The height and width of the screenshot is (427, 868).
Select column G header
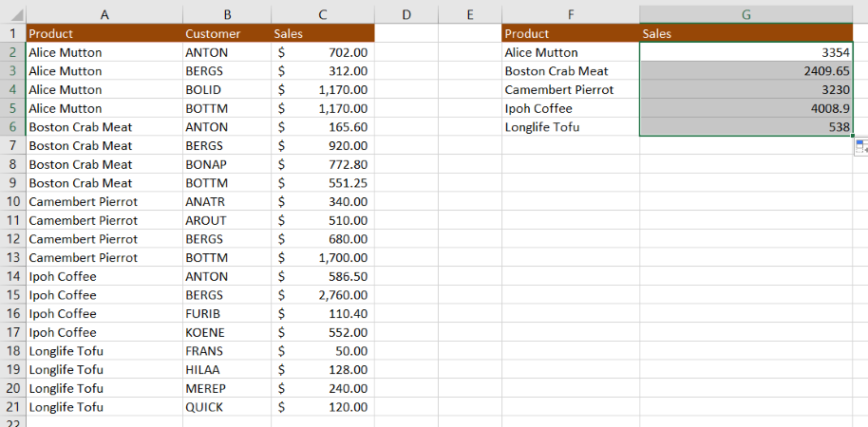(746, 14)
